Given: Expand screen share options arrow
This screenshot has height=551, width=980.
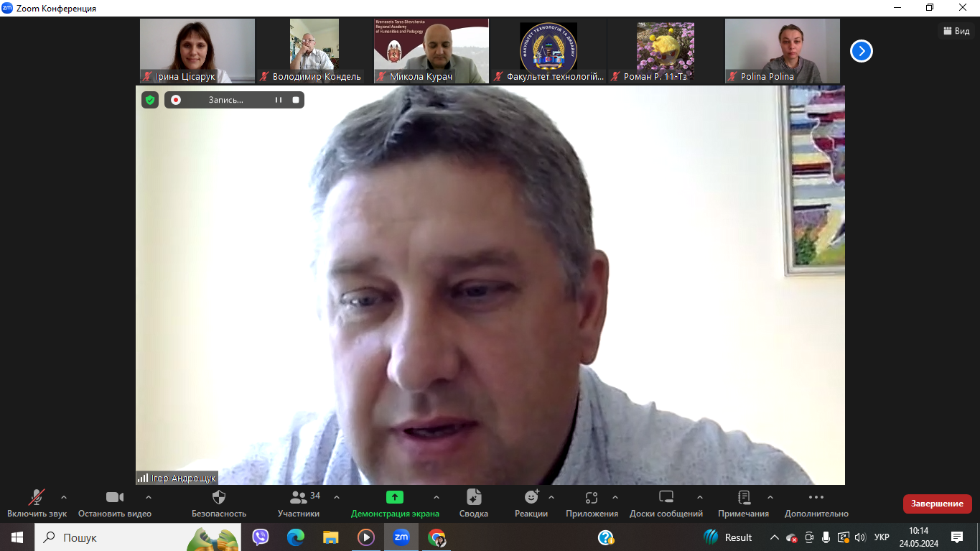Looking at the screenshot, I should pyautogui.click(x=437, y=497).
